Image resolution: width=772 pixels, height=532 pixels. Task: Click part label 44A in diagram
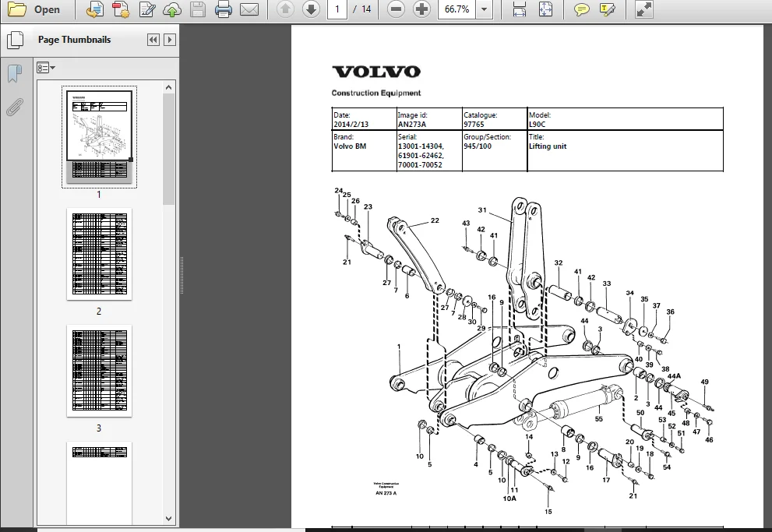click(674, 376)
